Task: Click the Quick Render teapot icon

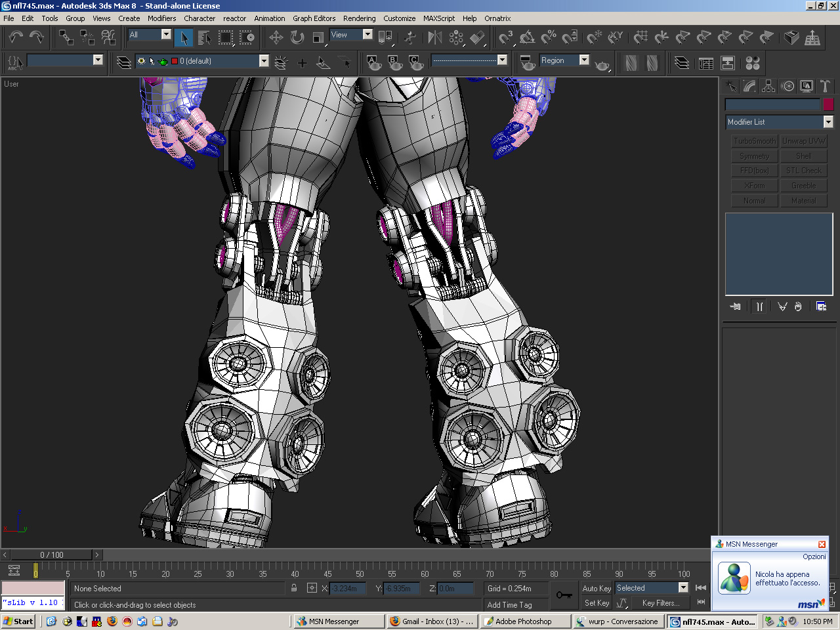Action: pyautogui.click(x=602, y=64)
